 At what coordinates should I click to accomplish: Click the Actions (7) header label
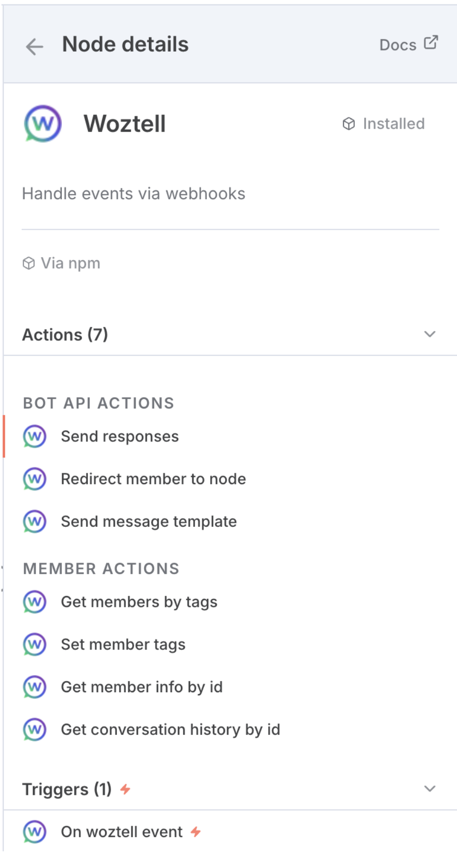[x=65, y=335]
